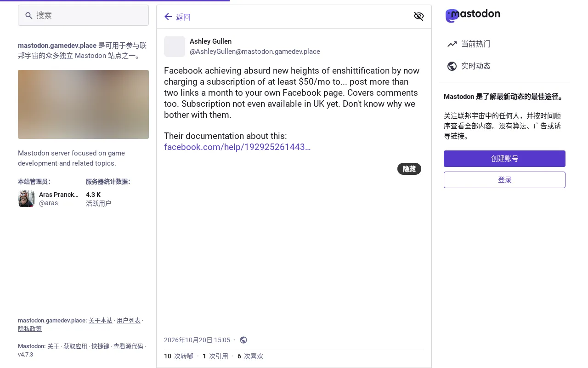Click the public globe icon by post date

coord(243,340)
